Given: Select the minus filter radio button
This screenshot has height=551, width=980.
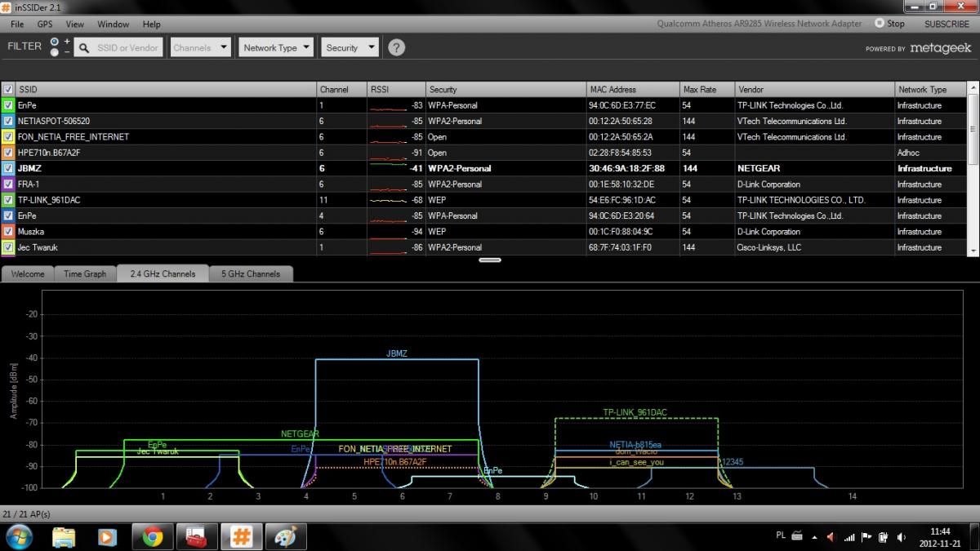Looking at the screenshot, I should point(54,52).
